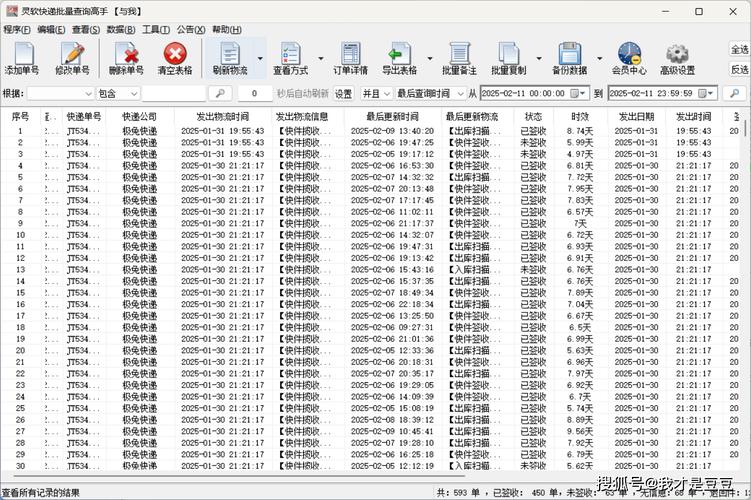
Task: Open the start date calendar picker
Action: pyautogui.click(x=577, y=93)
